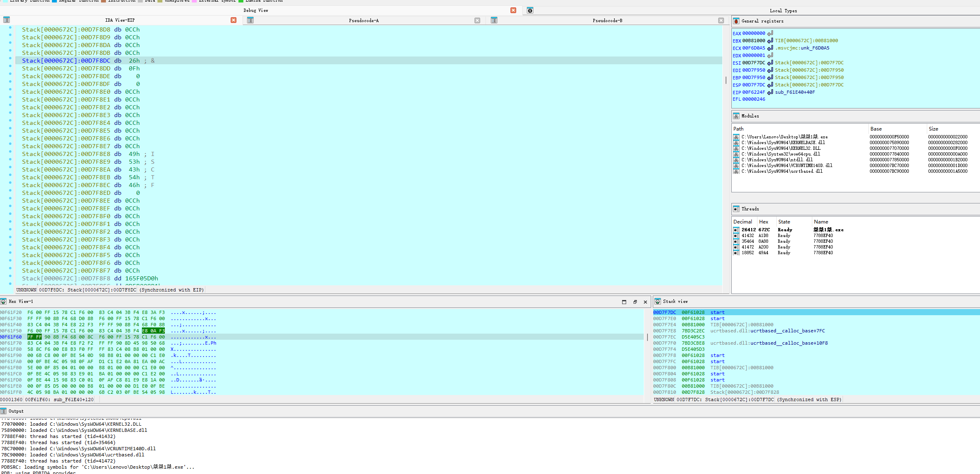The image size is (980, 474).
Task: Select hex row 00F61F60
Action: 321,337
